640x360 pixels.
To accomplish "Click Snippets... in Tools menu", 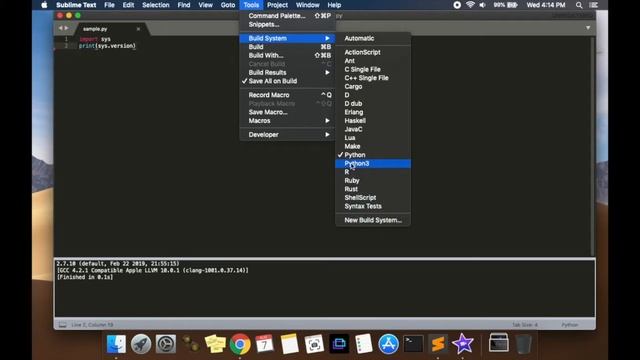I will click(287, 24).
